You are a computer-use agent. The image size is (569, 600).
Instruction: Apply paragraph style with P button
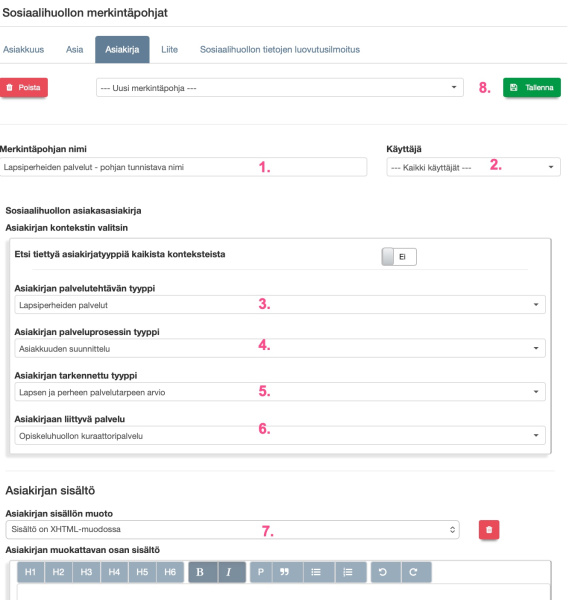[x=261, y=572]
